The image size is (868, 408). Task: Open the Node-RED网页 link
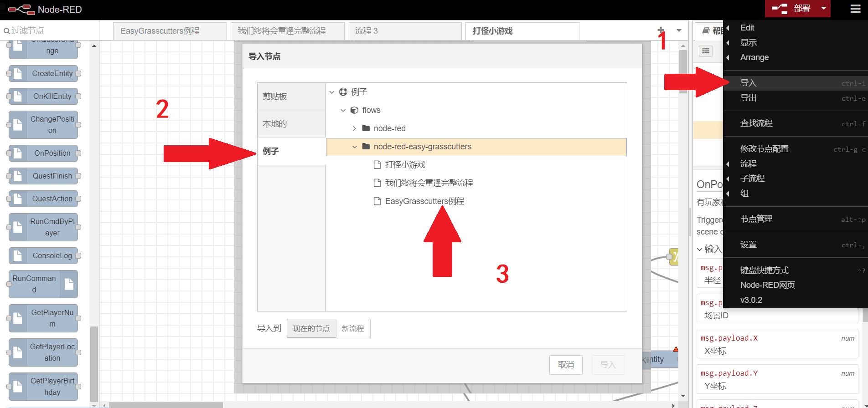[x=796, y=285]
